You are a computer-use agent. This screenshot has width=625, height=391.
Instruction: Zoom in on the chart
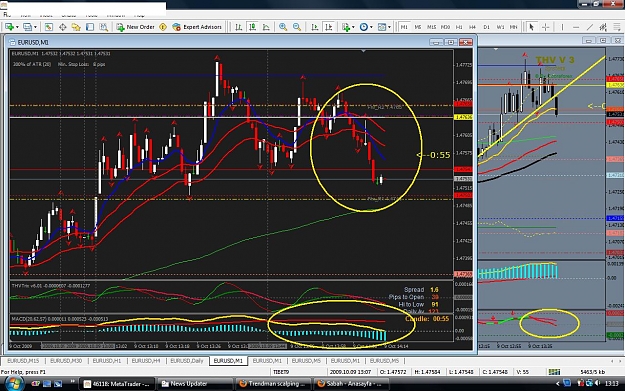click(x=283, y=27)
